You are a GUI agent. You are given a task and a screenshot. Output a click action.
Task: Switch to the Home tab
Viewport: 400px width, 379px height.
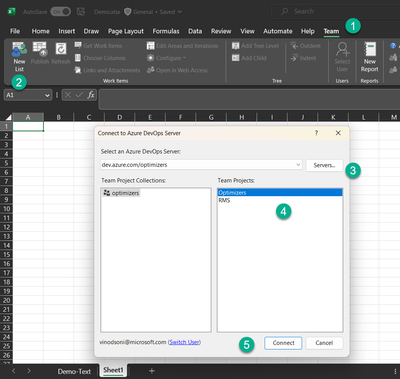[41, 31]
